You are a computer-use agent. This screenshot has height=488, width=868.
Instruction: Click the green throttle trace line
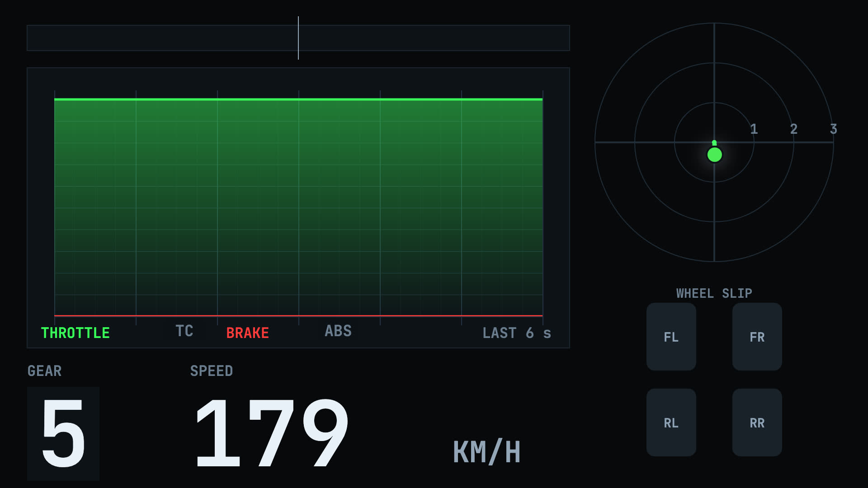pyautogui.click(x=298, y=99)
